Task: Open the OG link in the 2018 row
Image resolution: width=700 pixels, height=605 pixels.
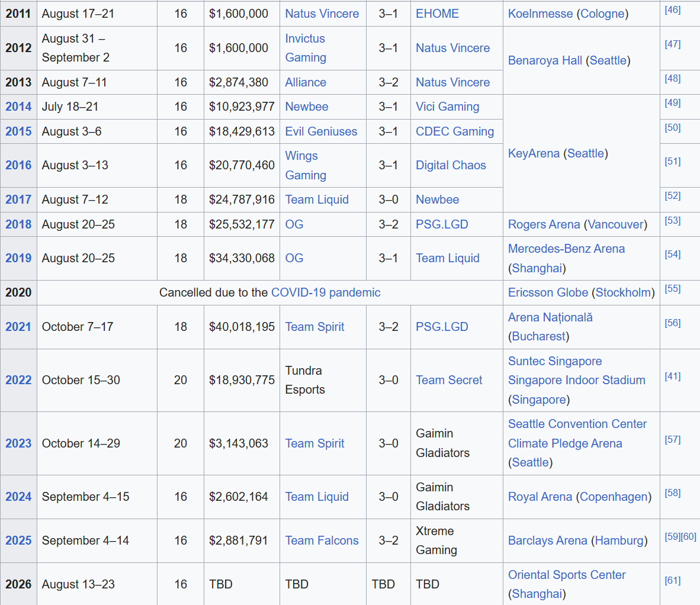Action: point(294,224)
